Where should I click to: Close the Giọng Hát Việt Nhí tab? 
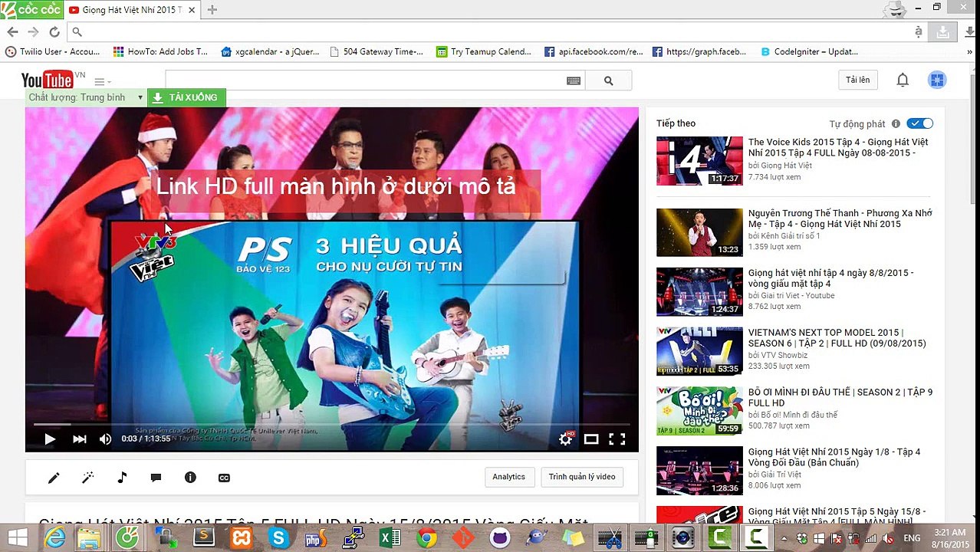click(x=192, y=10)
